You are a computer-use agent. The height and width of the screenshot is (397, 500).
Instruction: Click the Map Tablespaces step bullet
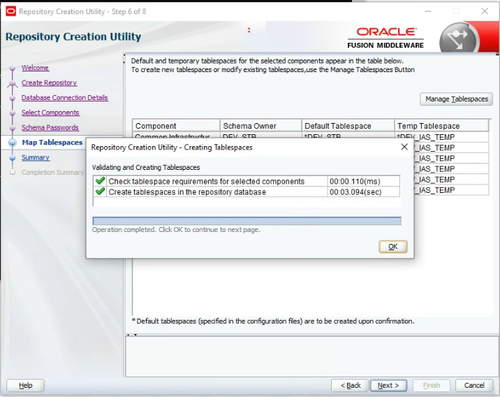tap(13, 143)
